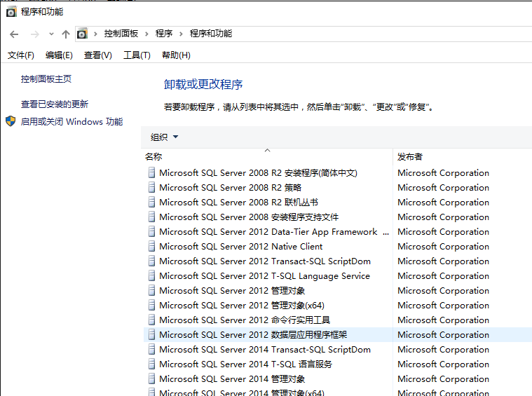Sort by 名称 column header
532x396 pixels.
click(154, 157)
